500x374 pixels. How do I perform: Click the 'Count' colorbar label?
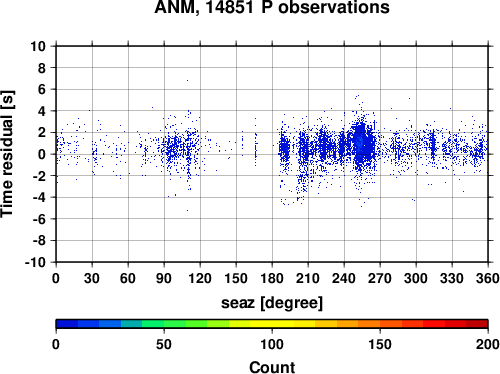(x=272, y=367)
